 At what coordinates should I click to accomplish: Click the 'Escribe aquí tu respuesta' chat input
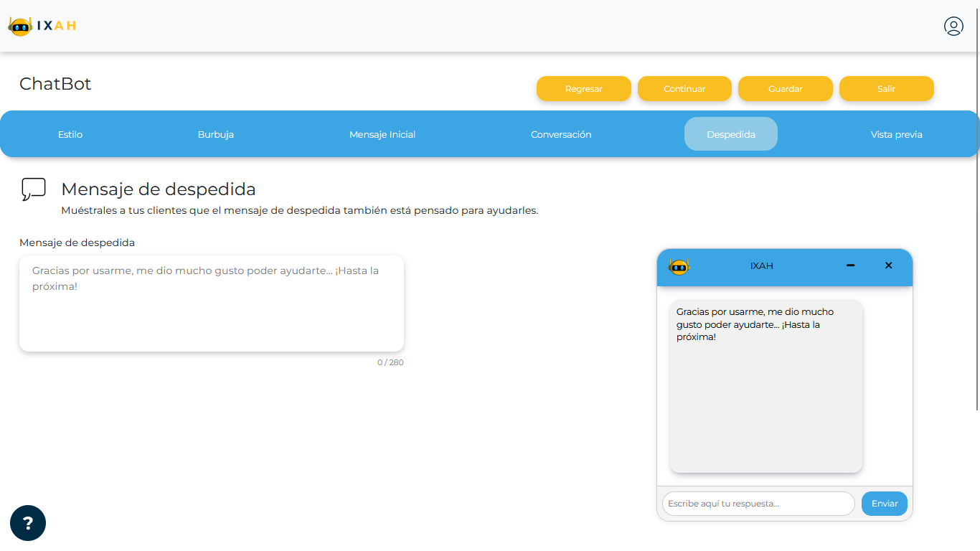click(758, 504)
